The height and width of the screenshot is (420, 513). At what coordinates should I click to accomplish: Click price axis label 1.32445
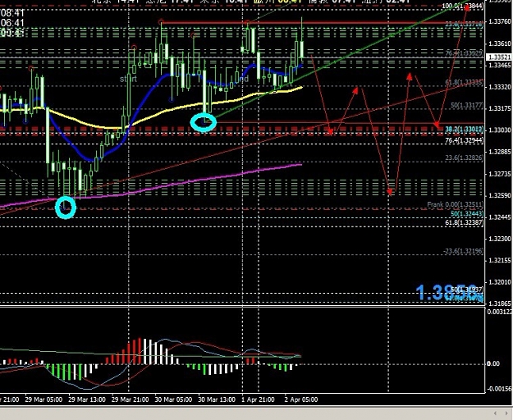coord(500,217)
